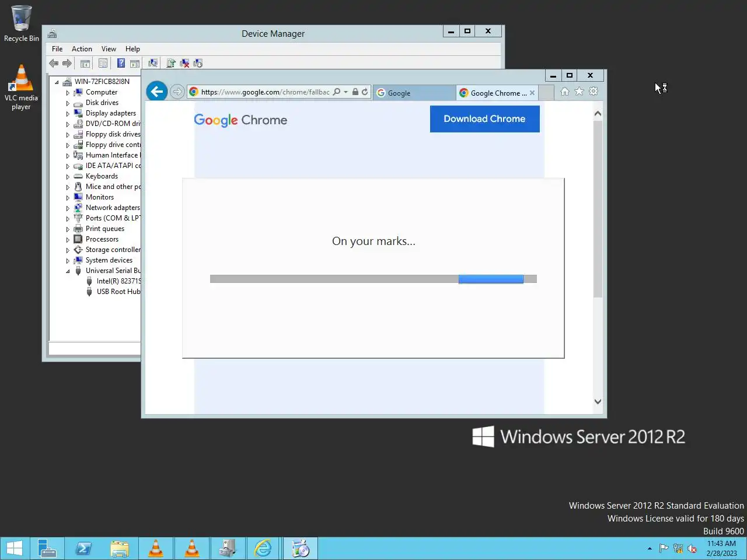
Task: Close the Google Chrome browser tab
Action: pos(532,93)
